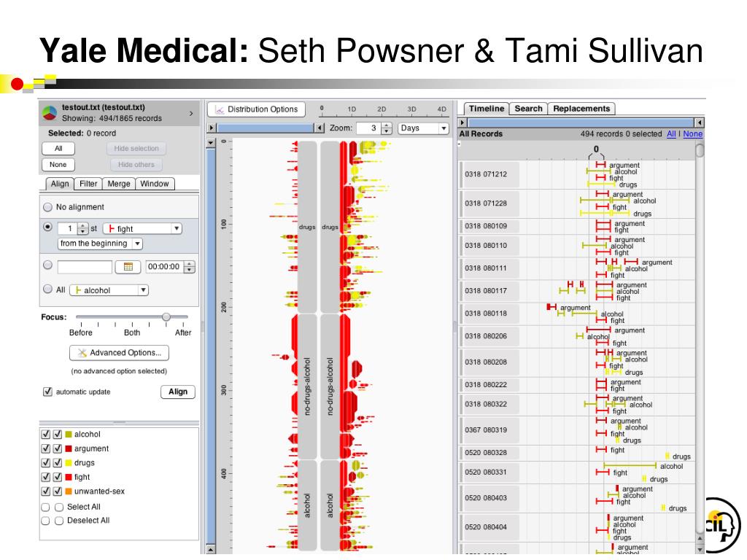The height and width of the screenshot is (560, 747).
Task: Select the date alignment radio button
Action: [x=47, y=265]
